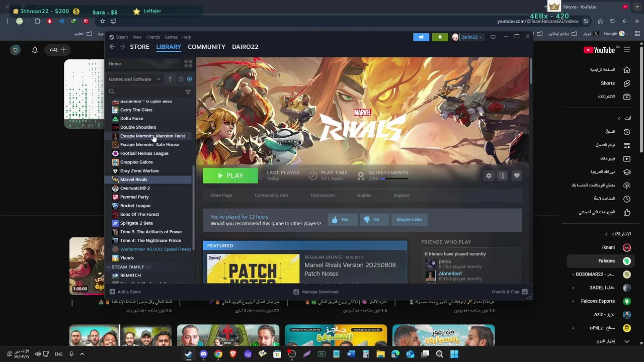This screenshot has width=644, height=362.
Task: Expand Games and Software filter dropdown
Action: [135, 79]
